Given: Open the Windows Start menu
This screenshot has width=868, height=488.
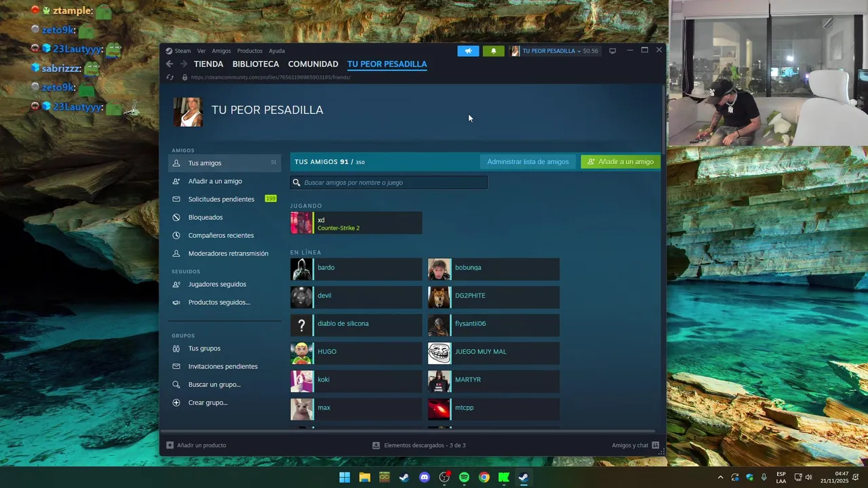Looking at the screenshot, I should pos(344,477).
